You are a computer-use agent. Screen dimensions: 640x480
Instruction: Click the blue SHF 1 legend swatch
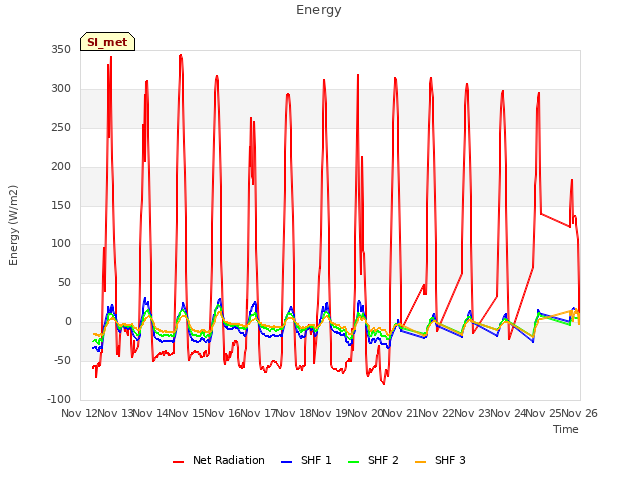(x=287, y=462)
